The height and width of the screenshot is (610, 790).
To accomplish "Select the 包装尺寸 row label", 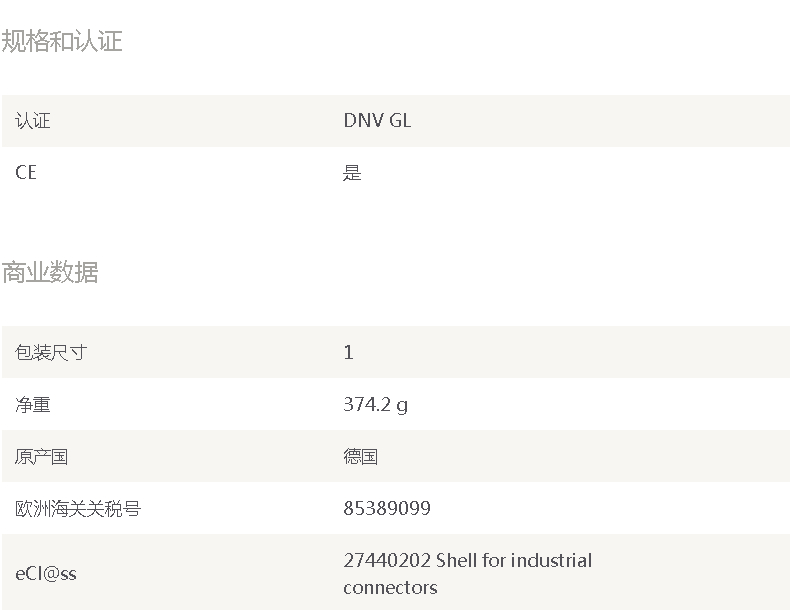I will [44, 353].
